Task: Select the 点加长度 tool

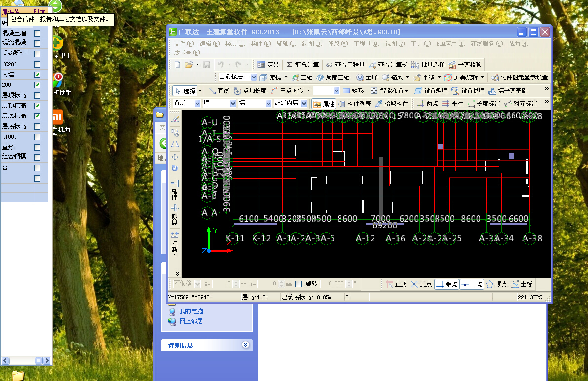Action: pyautogui.click(x=250, y=91)
